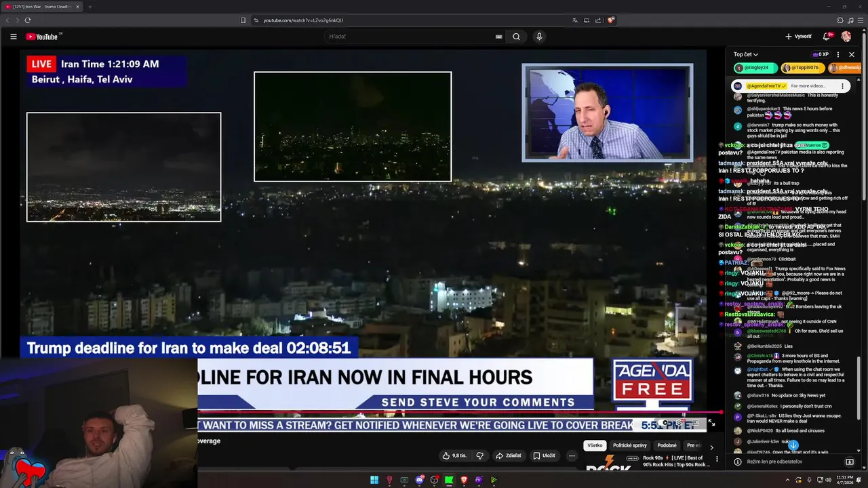Open the taskbar clock showing 11:51 PM
This screenshot has height=488, width=868.
point(844,480)
